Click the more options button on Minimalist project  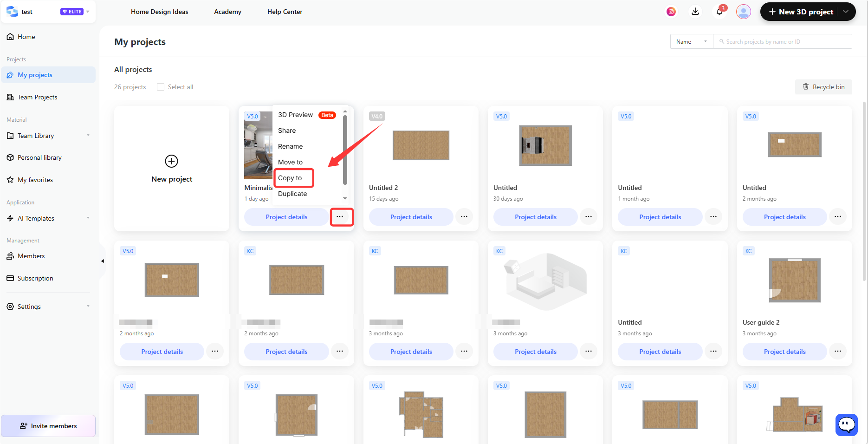tap(340, 217)
